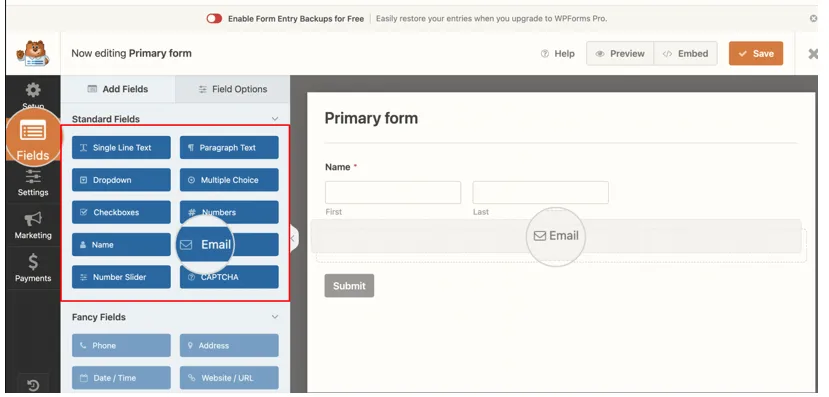Screen dimensions: 829x397
Task: Click the WPForms bear mascot logo
Action: point(33,53)
